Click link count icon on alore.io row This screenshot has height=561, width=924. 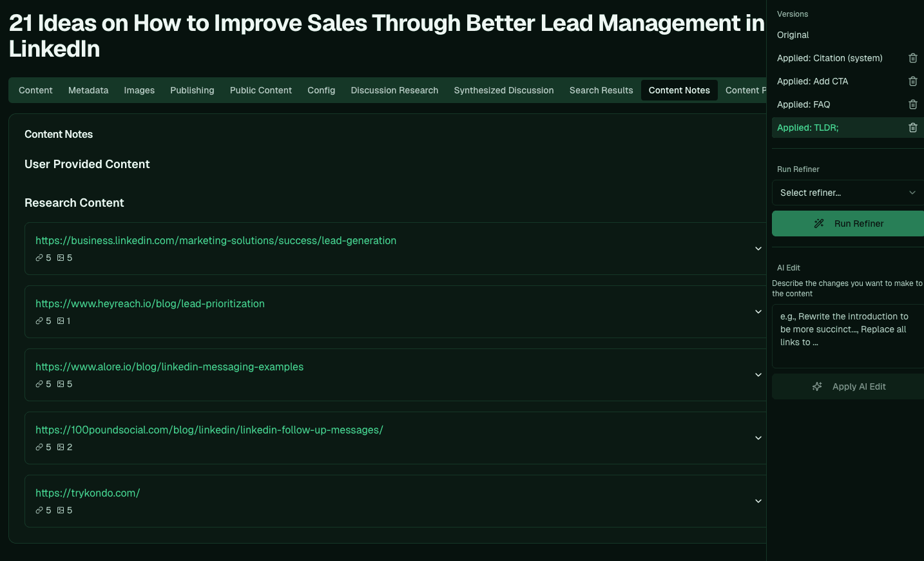tap(39, 384)
